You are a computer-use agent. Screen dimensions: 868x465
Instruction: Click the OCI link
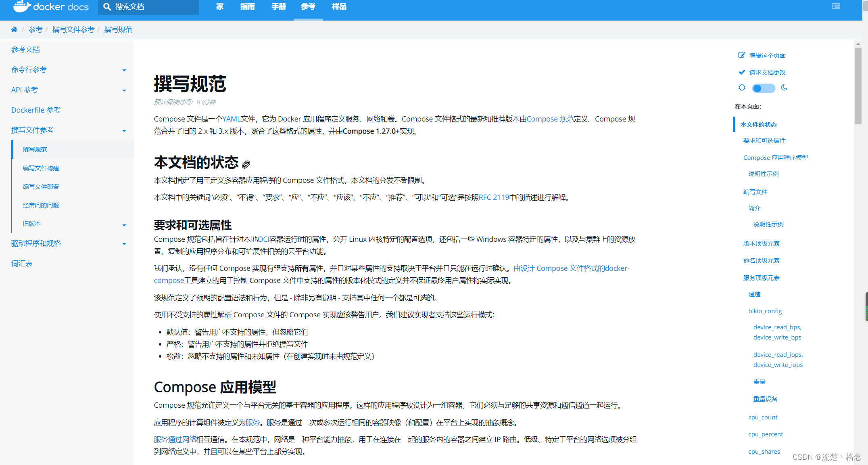263,239
